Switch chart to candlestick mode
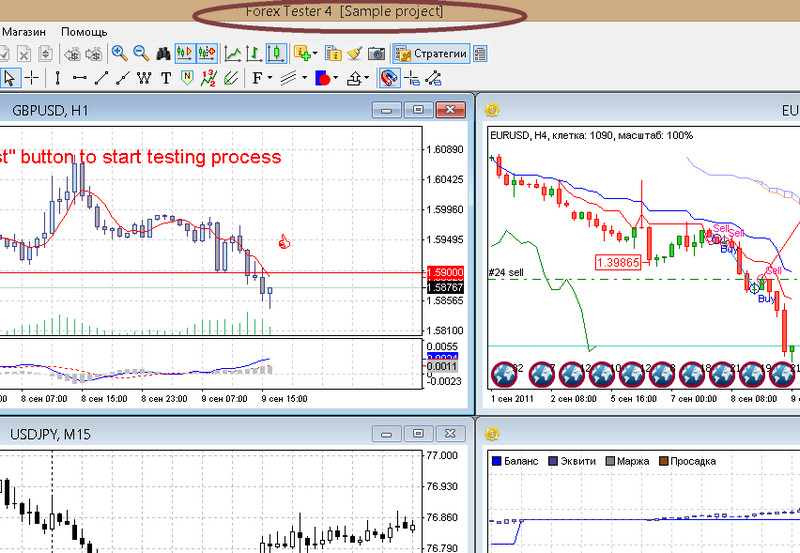Image resolution: width=800 pixels, height=553 pixels. pyautogui.click(x=276, y=53)
